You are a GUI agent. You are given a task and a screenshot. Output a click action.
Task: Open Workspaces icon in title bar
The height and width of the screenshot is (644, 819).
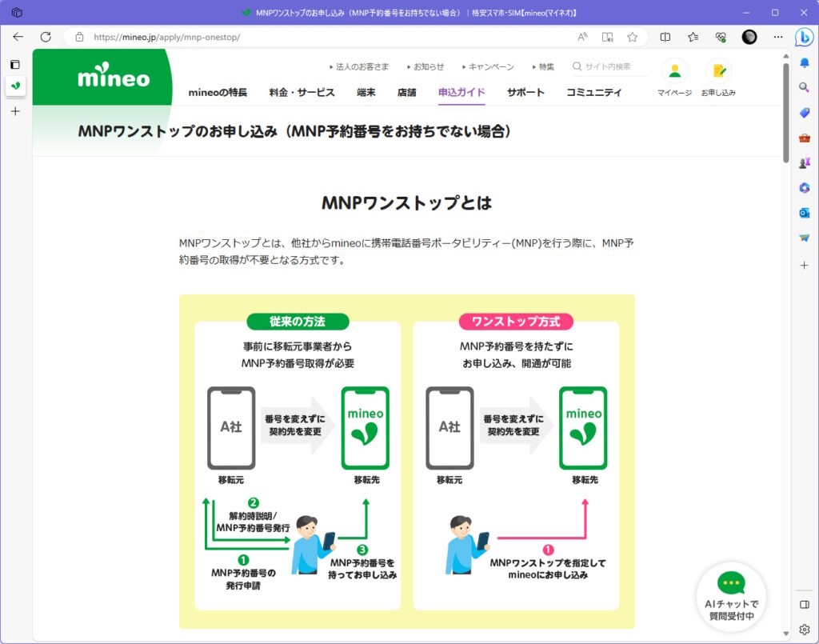coord(17,13)
